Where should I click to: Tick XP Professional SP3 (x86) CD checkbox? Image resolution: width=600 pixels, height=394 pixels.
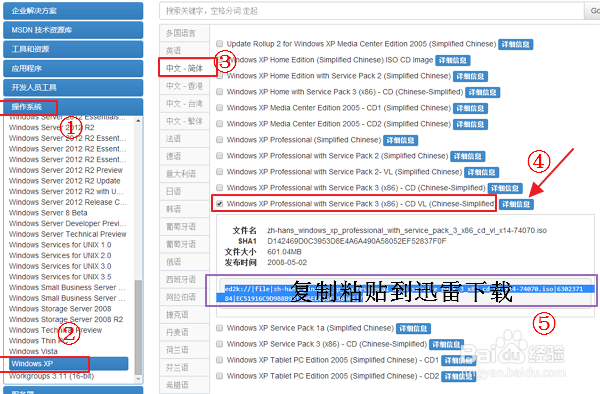(220, 187)
